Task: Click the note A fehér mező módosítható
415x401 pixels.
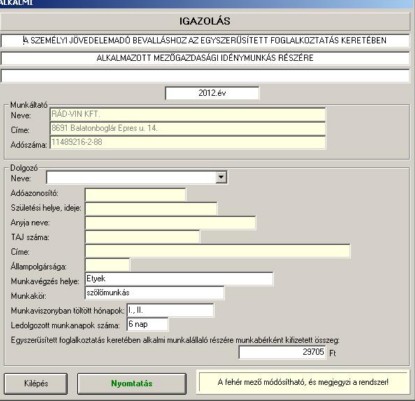Action: 303,382
